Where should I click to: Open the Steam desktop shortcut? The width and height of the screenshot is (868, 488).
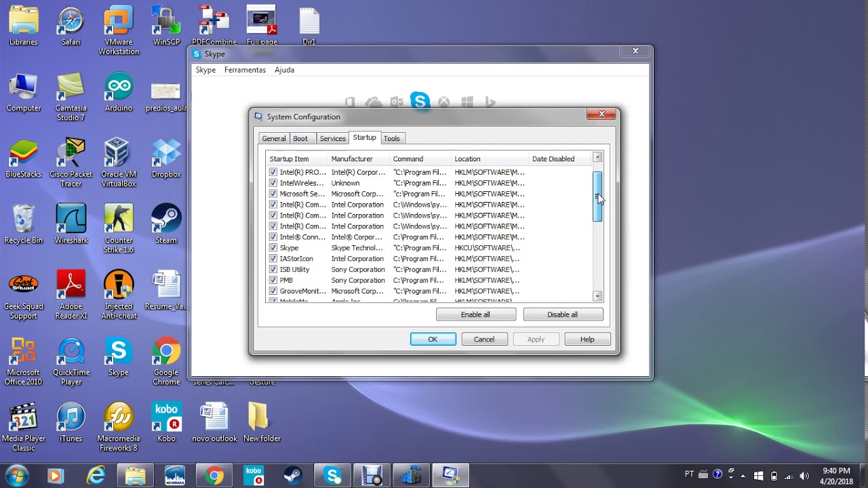[166, 224]
